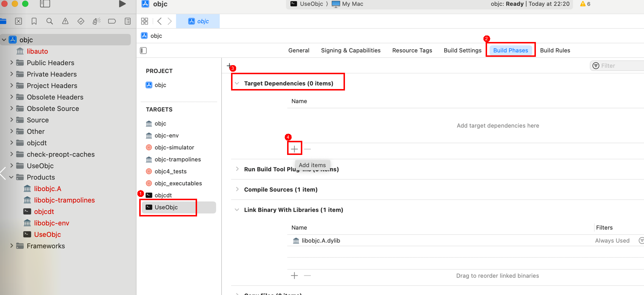Image resolution: width=644 pixels, height=295 pixels.
Task: Show the breakpoint navigator
Action: click(112, 21)
